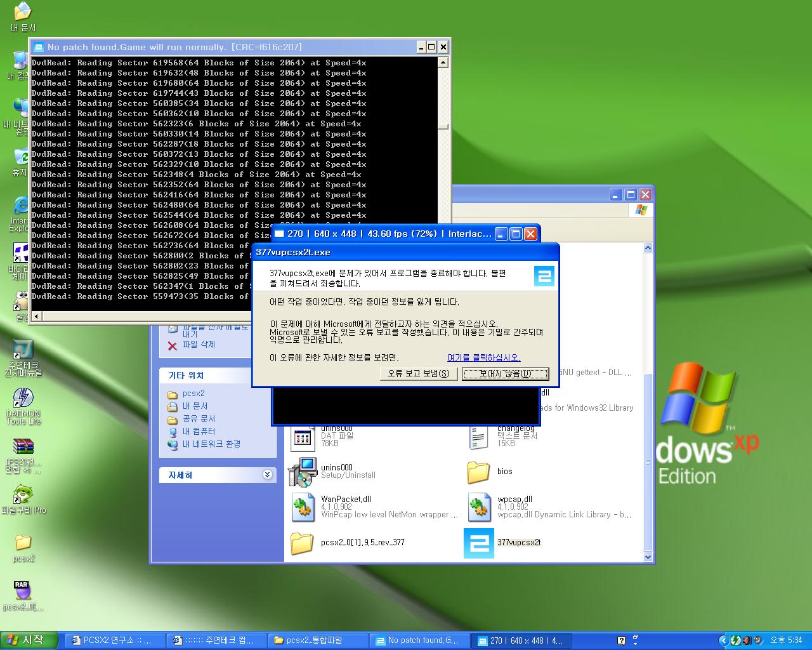The image size is (812, 650).
Task: Select the unins000 DAT file icon
Action: coord(303,437)
